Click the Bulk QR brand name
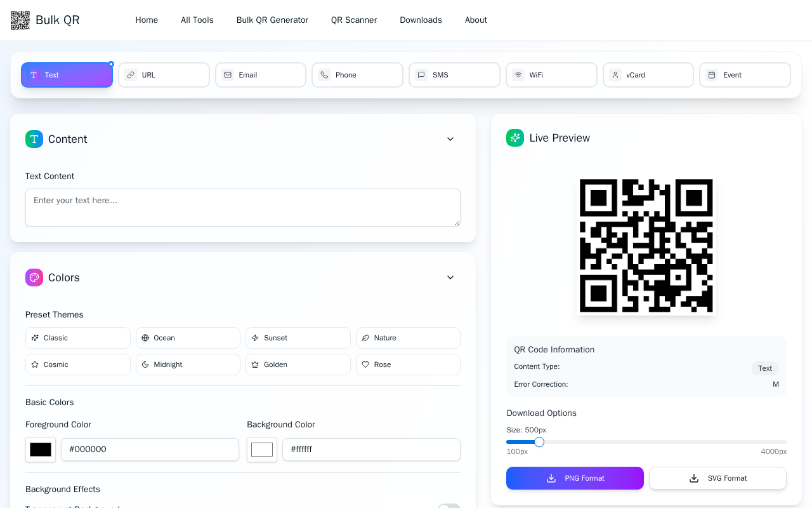812x508 pixels. click(x=58, y=20)
